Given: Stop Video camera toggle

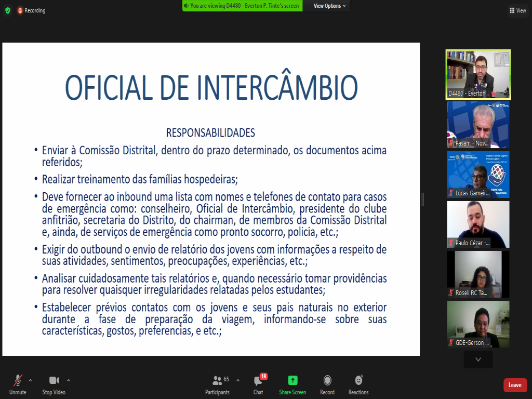Looking at the screenshot, I should (54, 383).
